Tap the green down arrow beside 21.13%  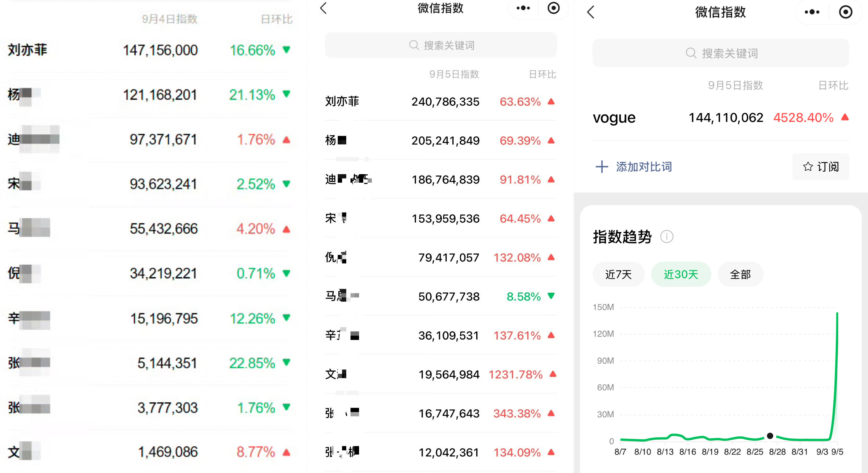[x=286, y=94]
